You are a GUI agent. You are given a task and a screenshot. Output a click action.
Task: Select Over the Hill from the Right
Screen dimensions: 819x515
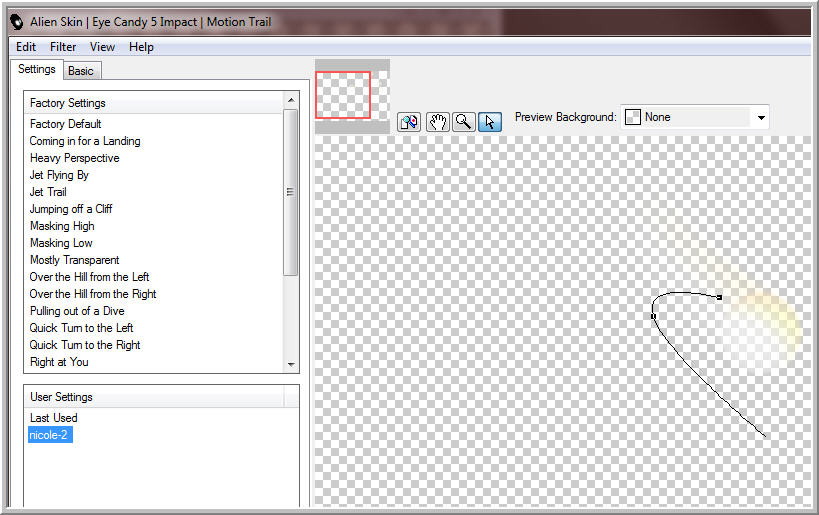(92, 294)
